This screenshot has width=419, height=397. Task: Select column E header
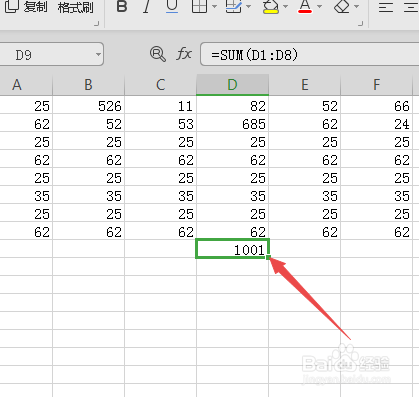(304, 85)
